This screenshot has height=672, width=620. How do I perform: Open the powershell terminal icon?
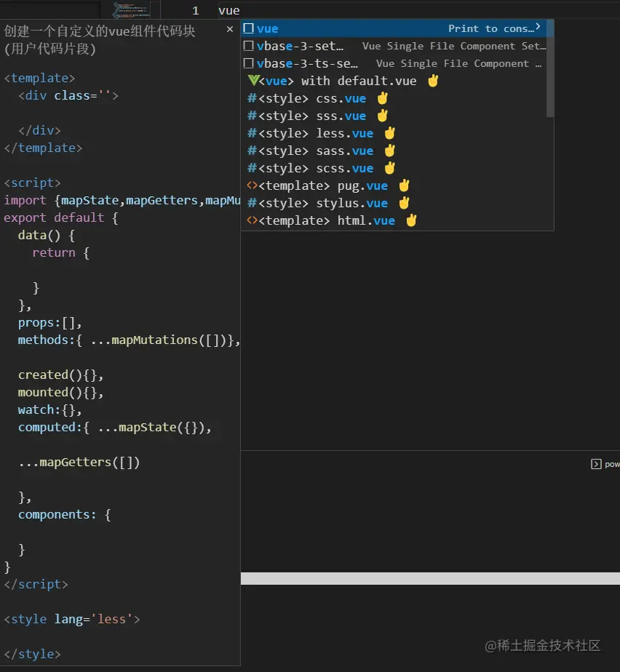(x=596, y=464)
